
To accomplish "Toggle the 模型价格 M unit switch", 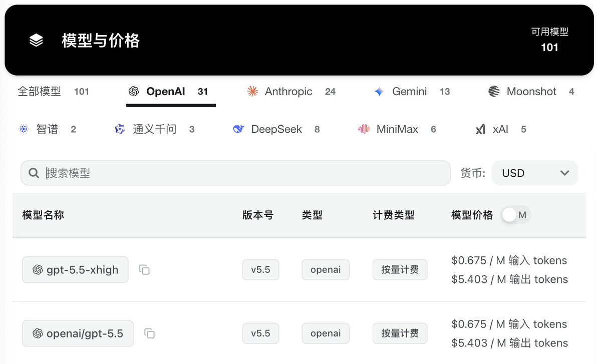I will (x=515, y=215).
